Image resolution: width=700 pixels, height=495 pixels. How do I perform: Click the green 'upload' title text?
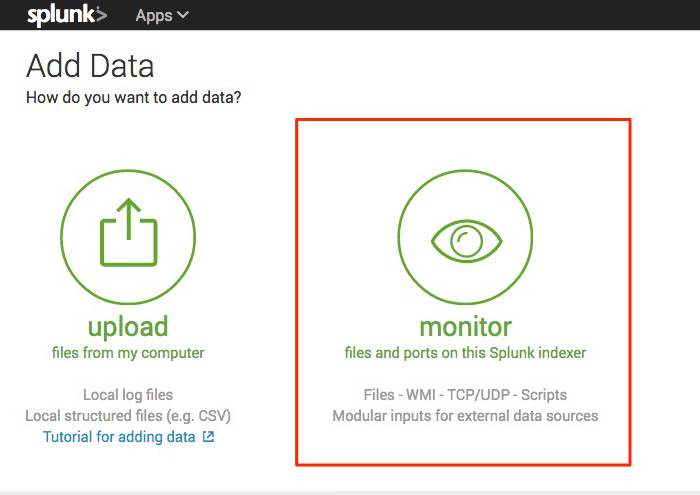point(128,327)
